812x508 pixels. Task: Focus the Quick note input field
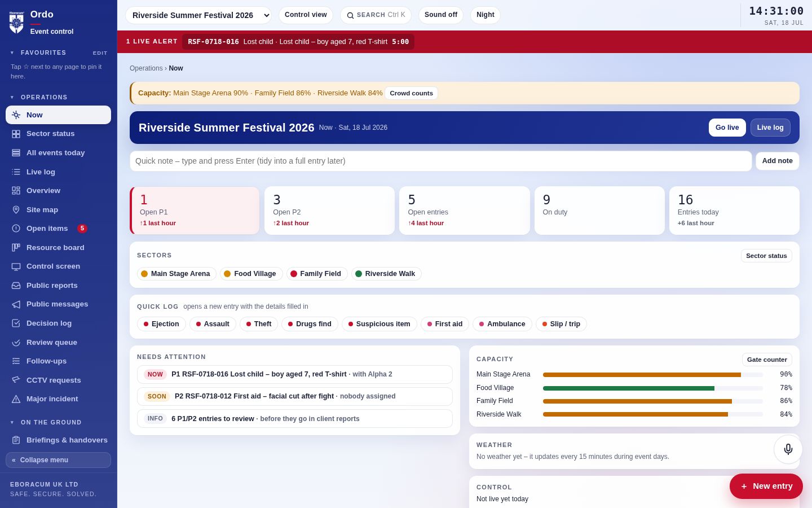440,161
